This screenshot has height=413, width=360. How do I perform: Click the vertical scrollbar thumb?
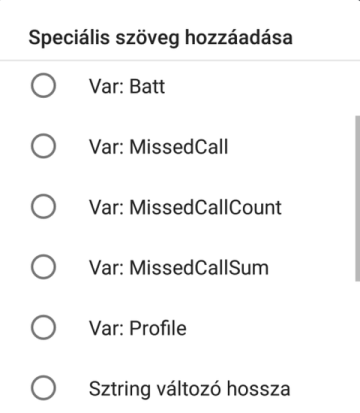[358, 199]
